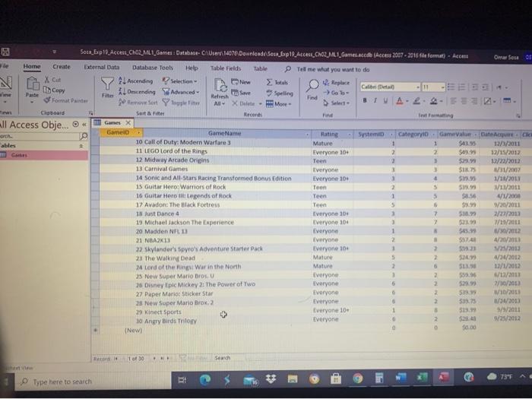Click the Refresh All icon

(220, 86)
